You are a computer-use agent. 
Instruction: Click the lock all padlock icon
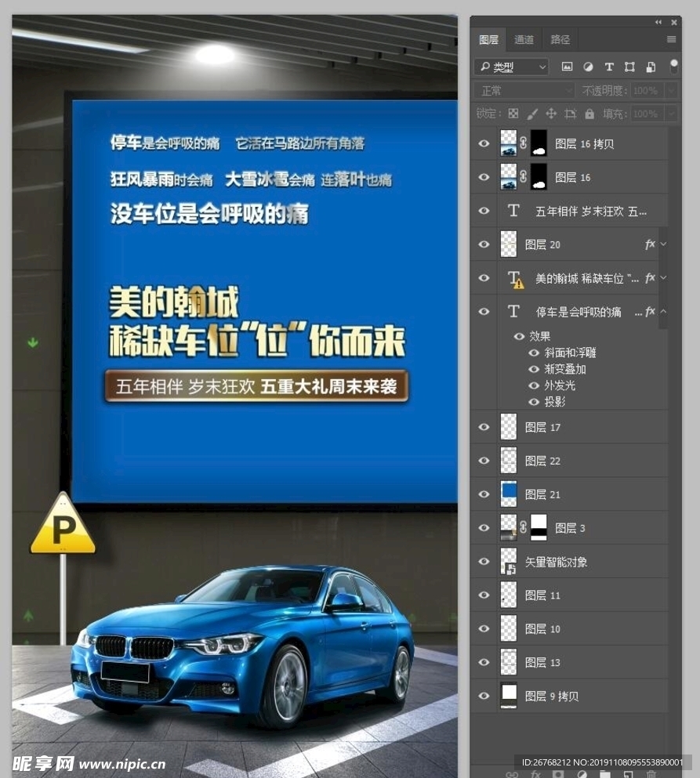589,114
